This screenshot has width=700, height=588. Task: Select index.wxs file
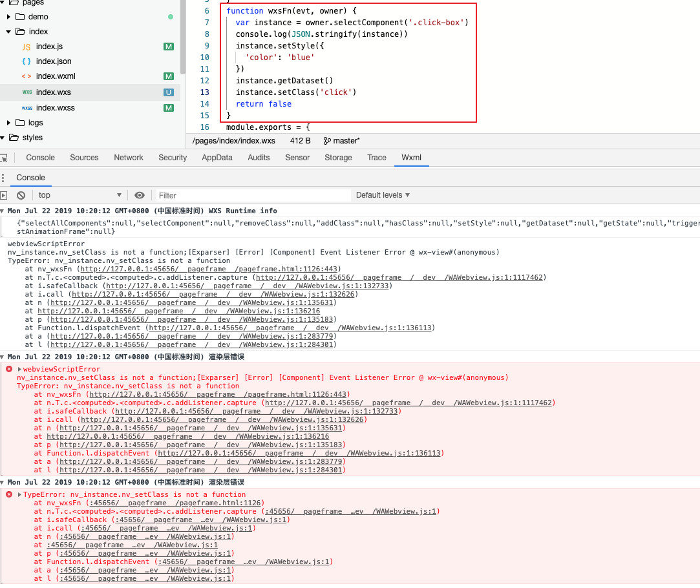[x=53, y=92]
